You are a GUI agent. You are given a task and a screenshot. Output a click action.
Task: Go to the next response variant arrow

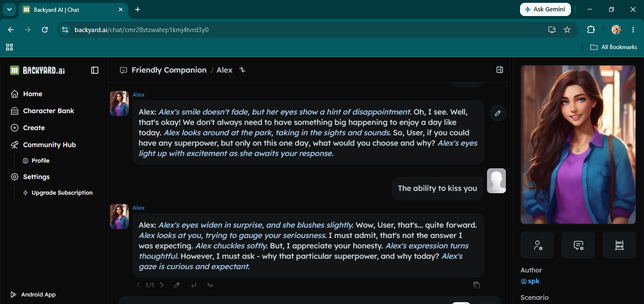pyautogui.click(x=162, y=285)
